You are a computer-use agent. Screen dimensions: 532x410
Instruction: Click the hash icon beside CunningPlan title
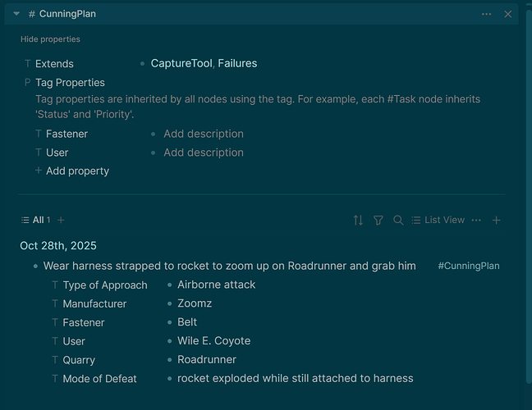31,14
